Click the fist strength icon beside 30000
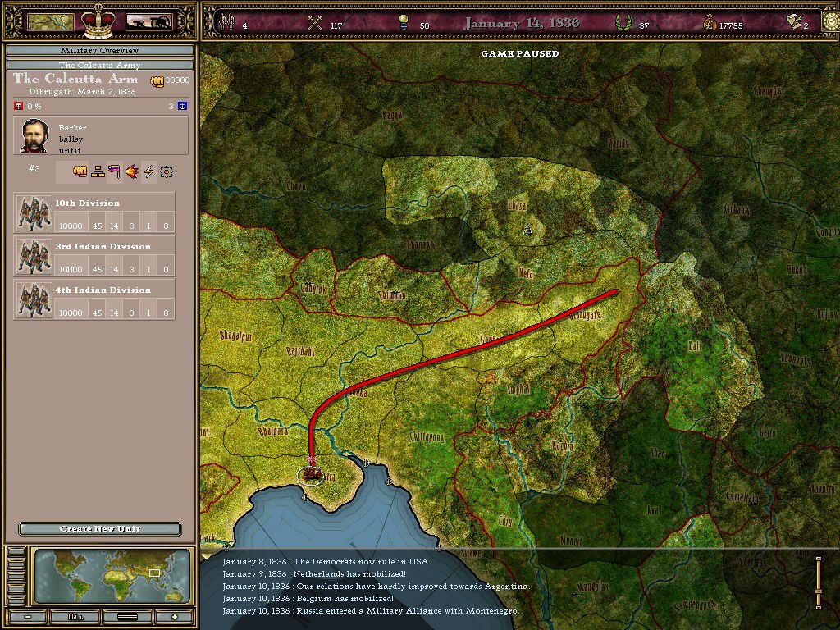 pyautogui.click(x=157, y=81)
